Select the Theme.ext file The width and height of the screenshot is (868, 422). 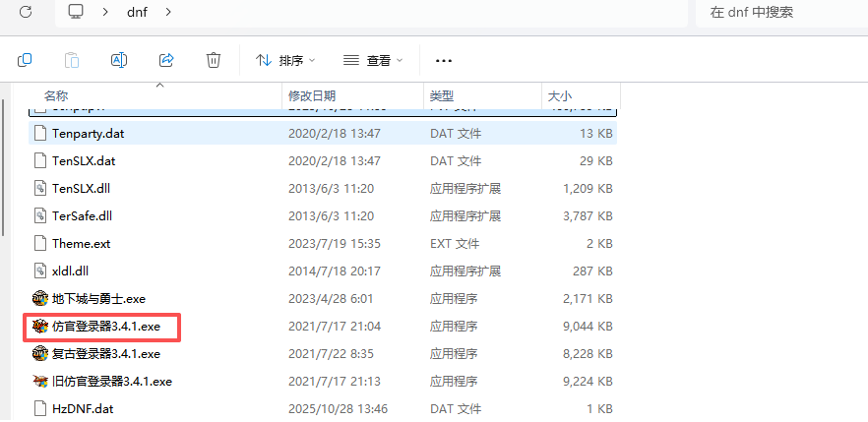(x=81, y=243)
